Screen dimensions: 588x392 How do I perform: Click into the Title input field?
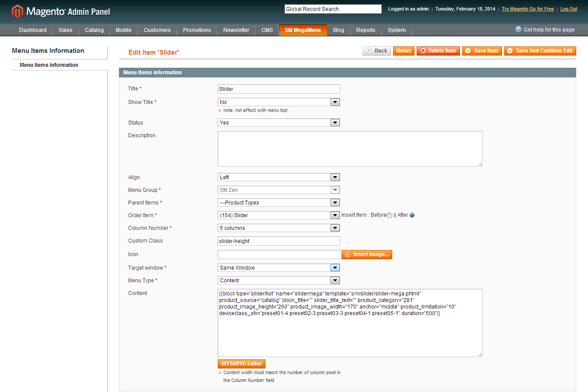279,89
